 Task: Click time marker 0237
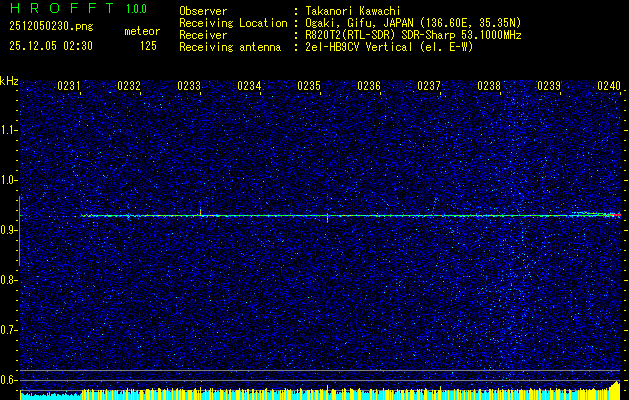pos(429,86)
